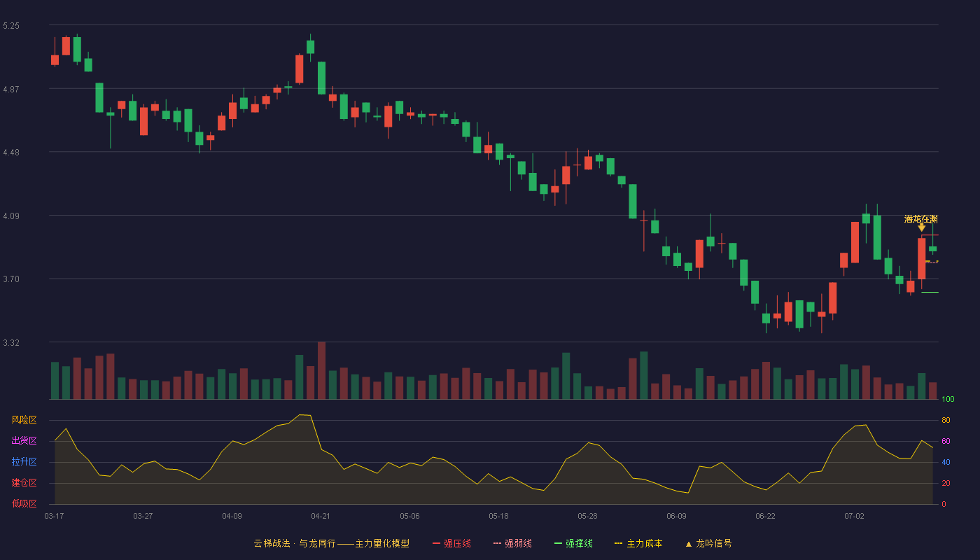This screenshot has height=560, width=980.
Task: Click the 05-06 date label
Action: click(409, 516)
